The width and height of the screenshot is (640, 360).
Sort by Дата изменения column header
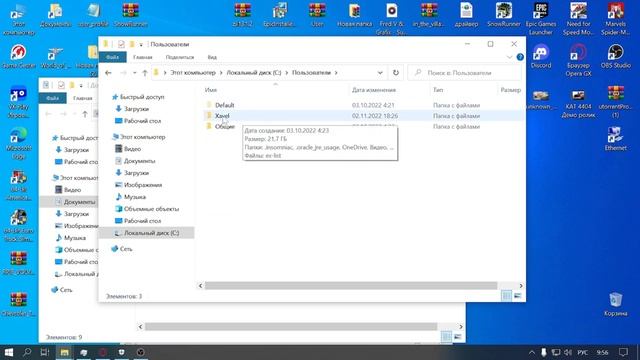click(373, 90)
